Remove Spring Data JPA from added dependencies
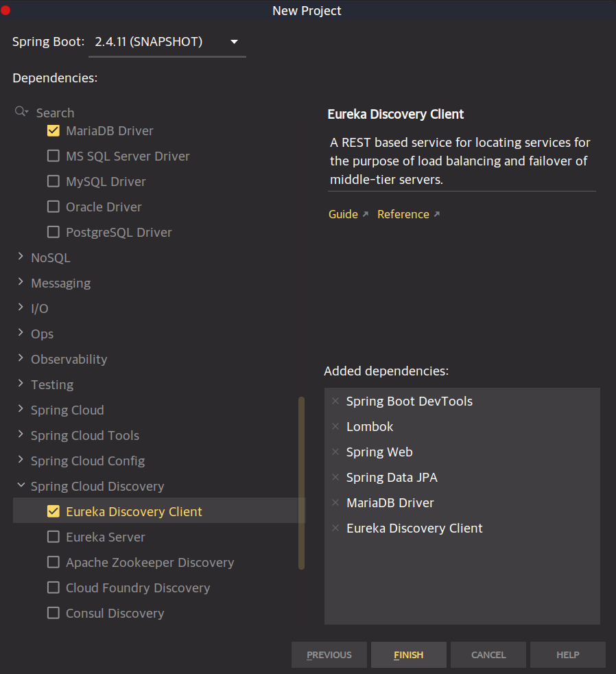This screenshot has width=616, height=674. coord(335,477)
